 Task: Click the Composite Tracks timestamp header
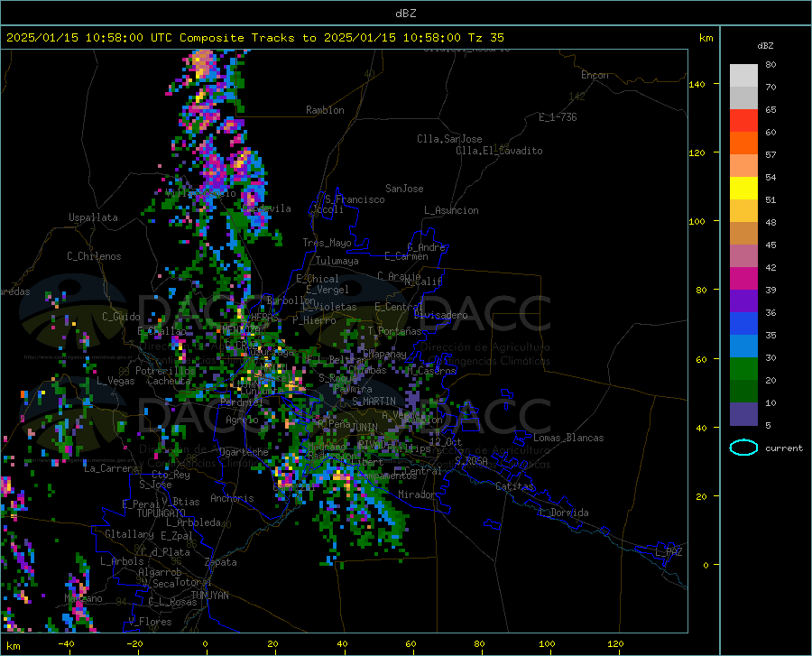click(254, 38)
